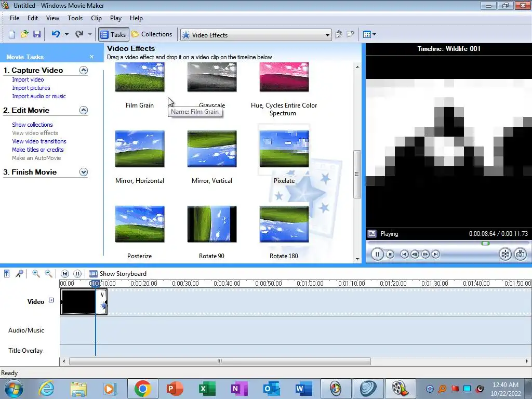Open project using the folder icon
Viewport: 532px width, 399px height.
[x=24, y=34]
